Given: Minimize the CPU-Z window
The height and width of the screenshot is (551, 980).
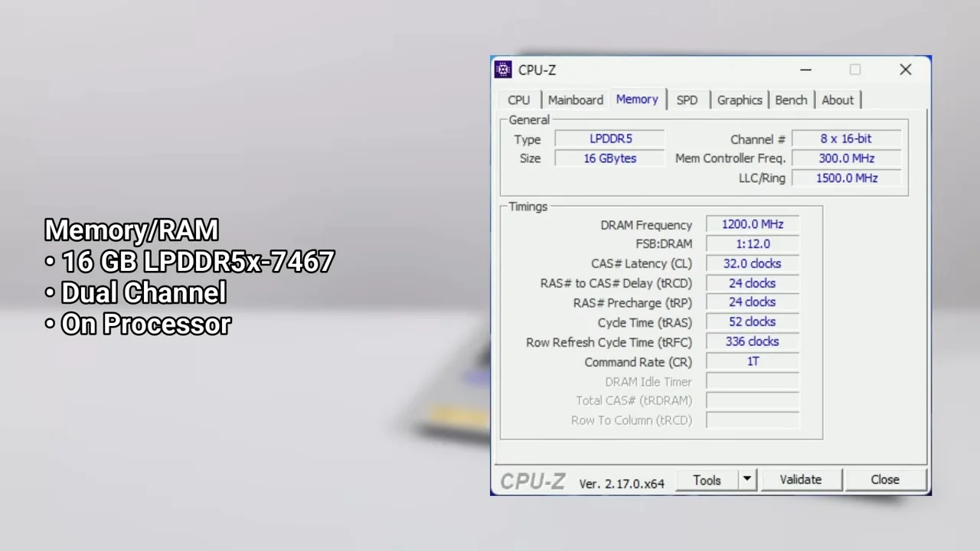Looking at the screenshot, I should click(x=805, y=70).
